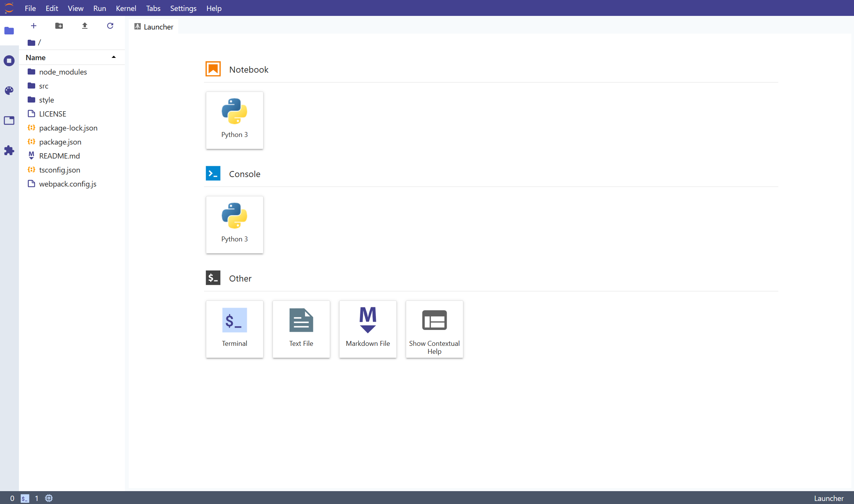
Task: Open the Running Terminals and Kernels sidebar
Action: [x=9, y=61]
